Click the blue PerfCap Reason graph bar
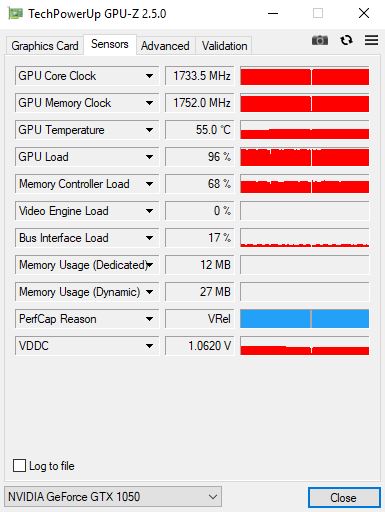385x512 pixels. point(304,319)
